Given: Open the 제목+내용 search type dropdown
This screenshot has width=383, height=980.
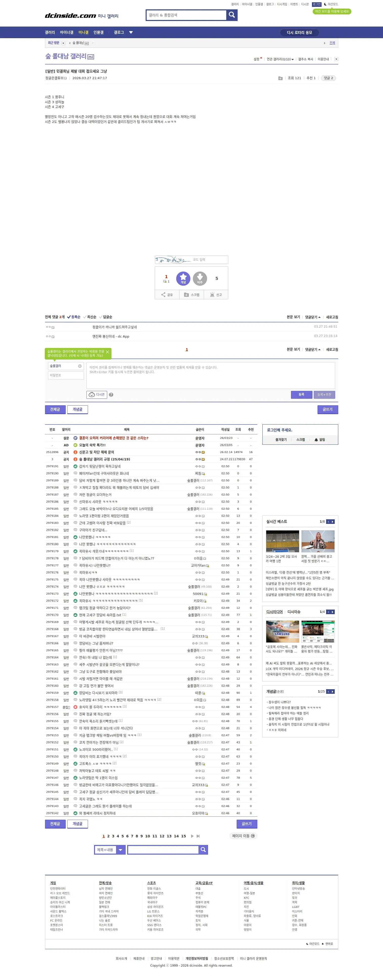Looking at the screenshot, I should coord(110,850).
